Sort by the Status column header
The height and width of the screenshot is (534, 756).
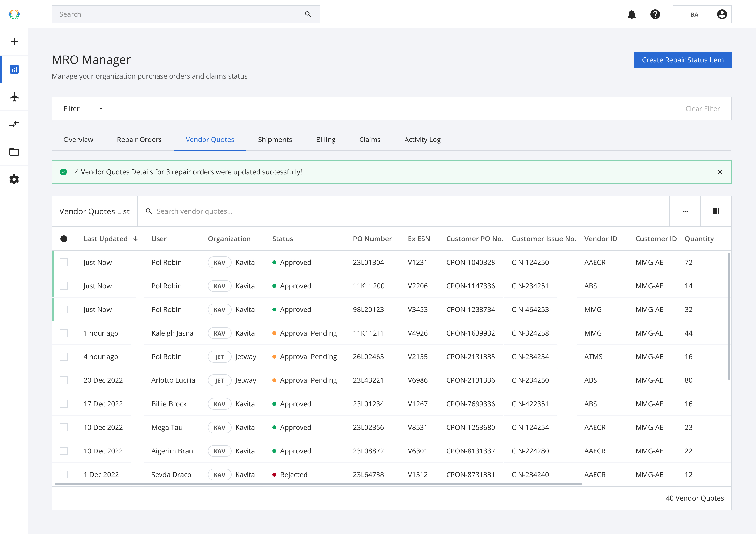click(x=282, y=239)
